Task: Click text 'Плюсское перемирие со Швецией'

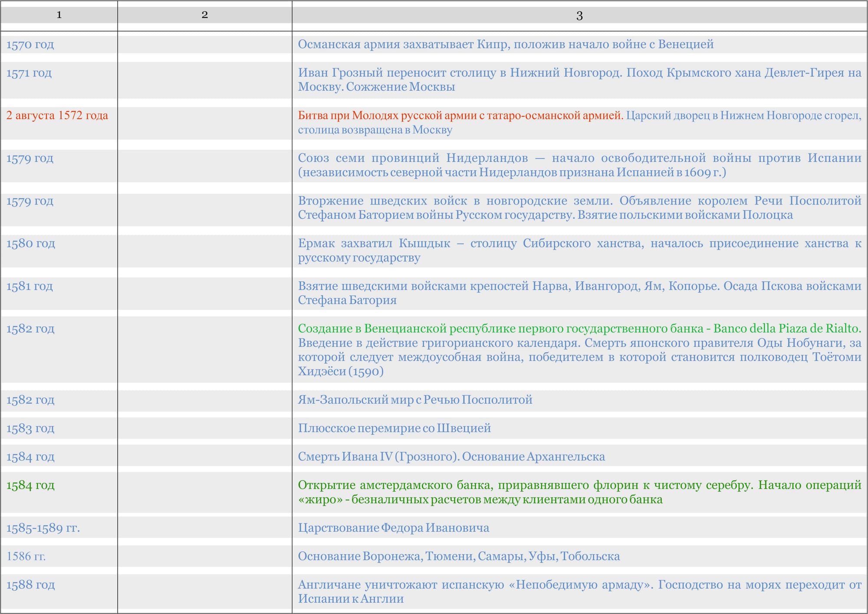Action: coord(395,428)
